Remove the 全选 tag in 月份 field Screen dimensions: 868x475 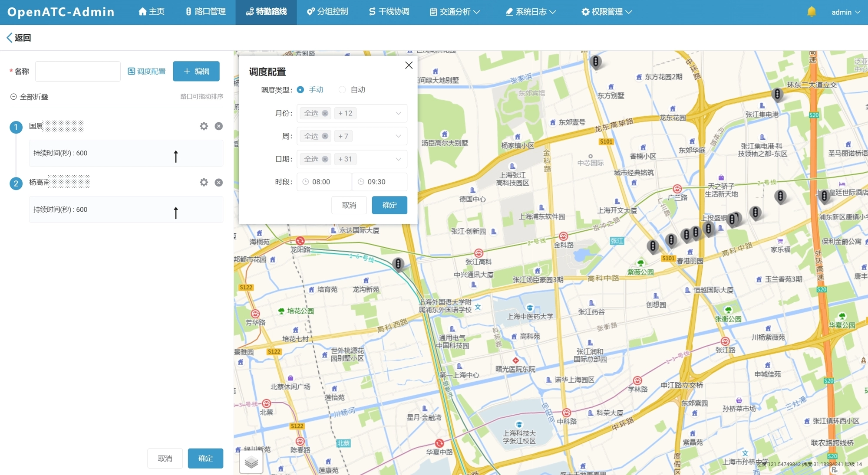pyautogui.click(x=325, y=113)
